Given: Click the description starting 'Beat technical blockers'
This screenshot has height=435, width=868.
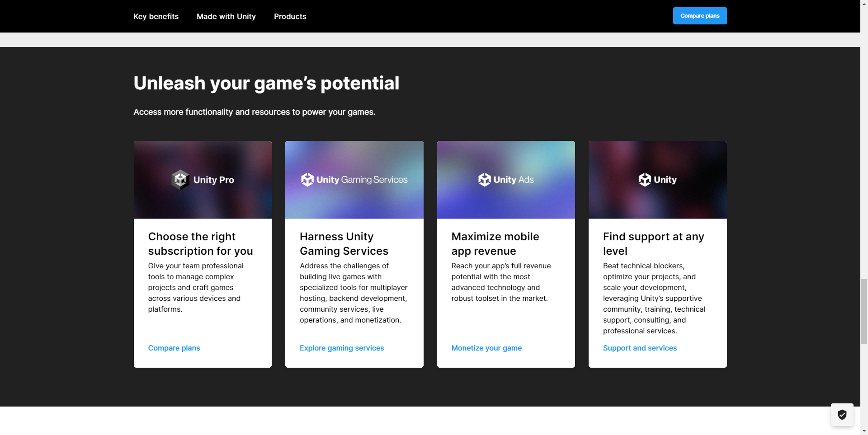Looking at the screenshot, I should 654,298.
